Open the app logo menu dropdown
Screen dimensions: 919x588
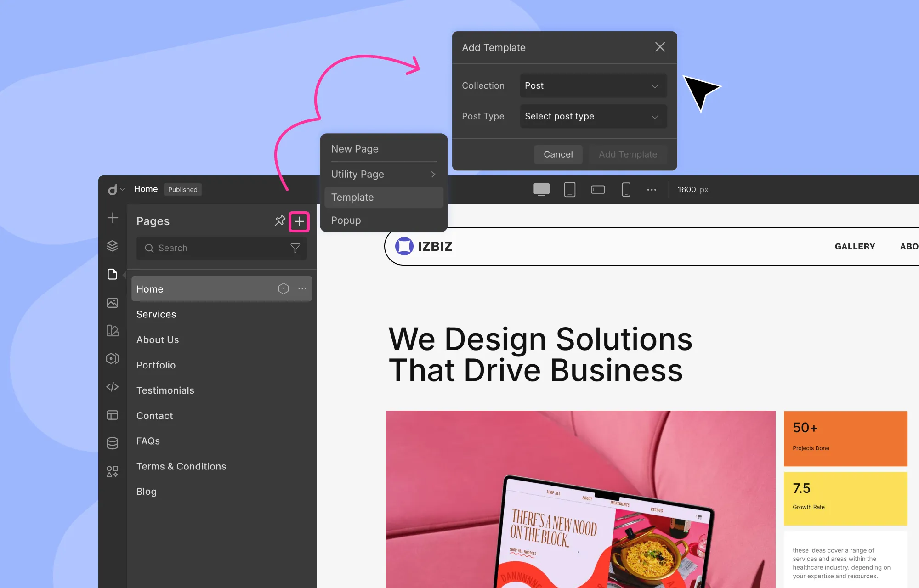click(x=116, y=189)
